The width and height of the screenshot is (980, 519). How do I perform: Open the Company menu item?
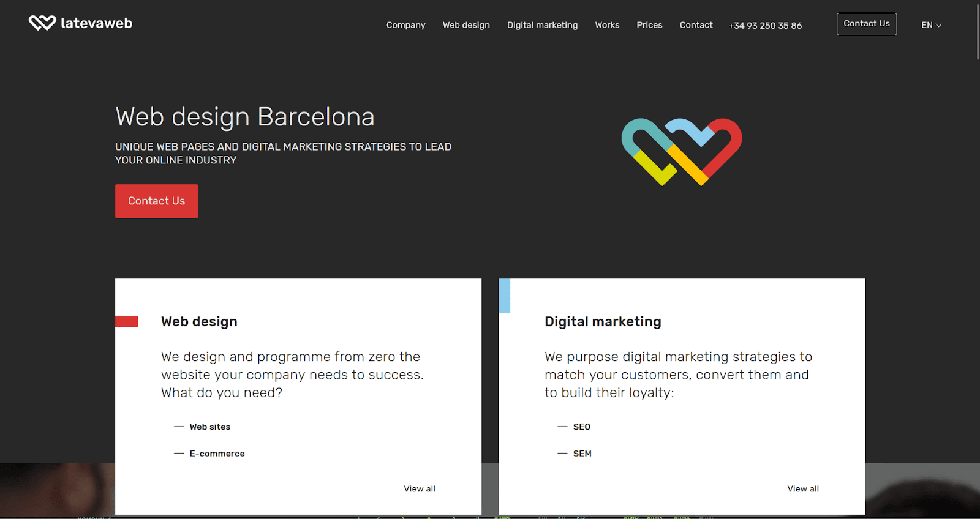(405, 25)
